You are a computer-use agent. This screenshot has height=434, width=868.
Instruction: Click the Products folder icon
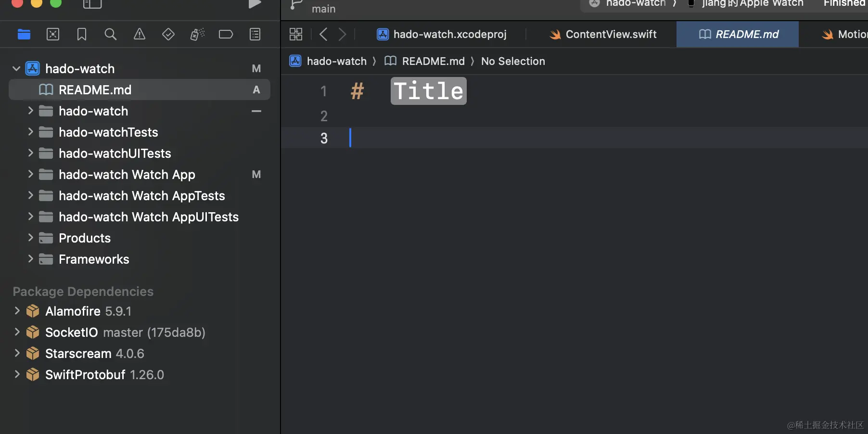[x=46, y=238]
